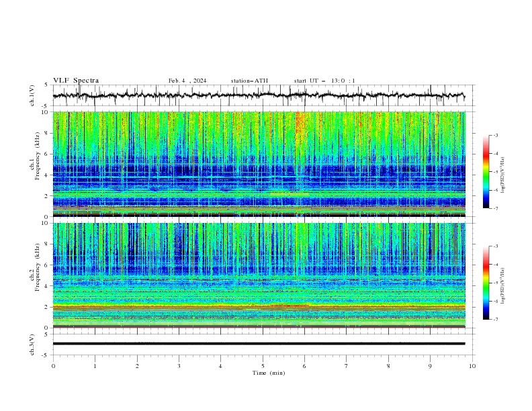The image size is (532, 411).
Task: Click the "10" tick on the time axis
Action: [472, 366]
